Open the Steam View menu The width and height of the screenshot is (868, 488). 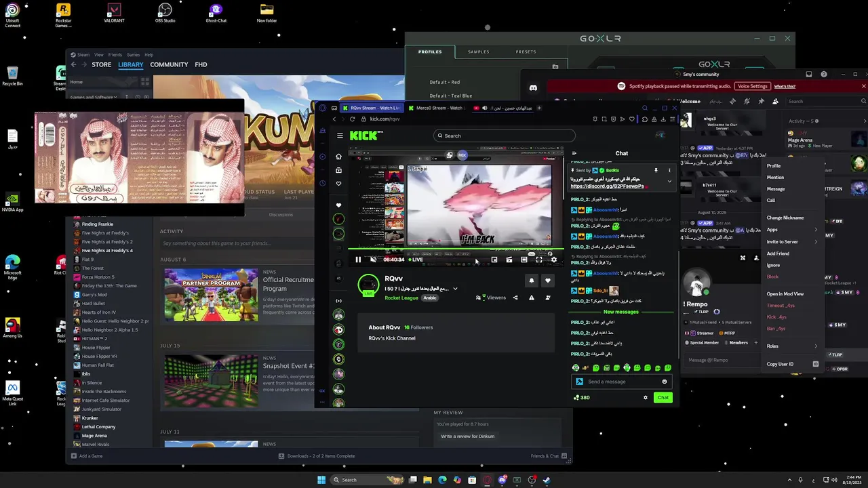pyautogui.click(x=99, y=55)
